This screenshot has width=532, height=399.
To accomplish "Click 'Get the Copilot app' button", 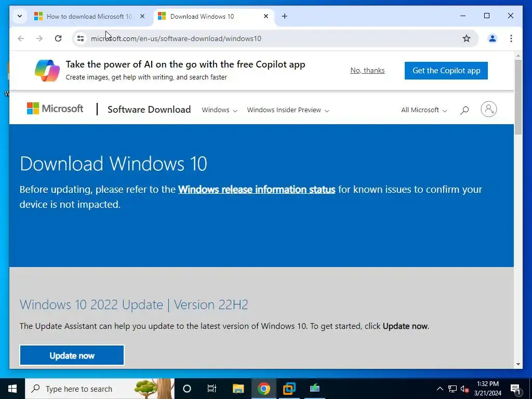I will pyautogui.click(x=446, y=71).
